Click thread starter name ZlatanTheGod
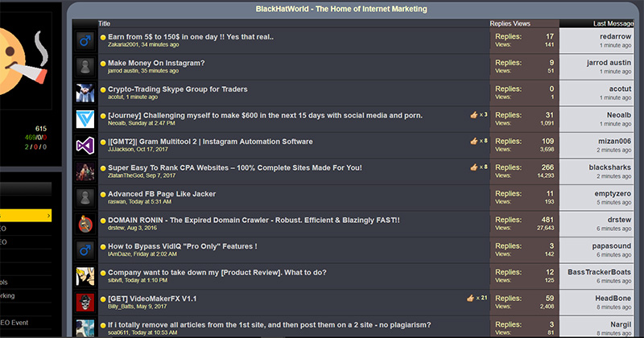The width and height of the screenshot is (644, 338). (x=126, y=175)
